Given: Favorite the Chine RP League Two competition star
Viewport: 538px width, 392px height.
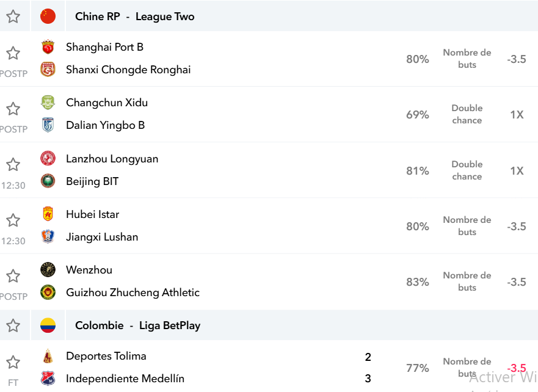Looking at the screenshot, I should (x=13, y=16).
